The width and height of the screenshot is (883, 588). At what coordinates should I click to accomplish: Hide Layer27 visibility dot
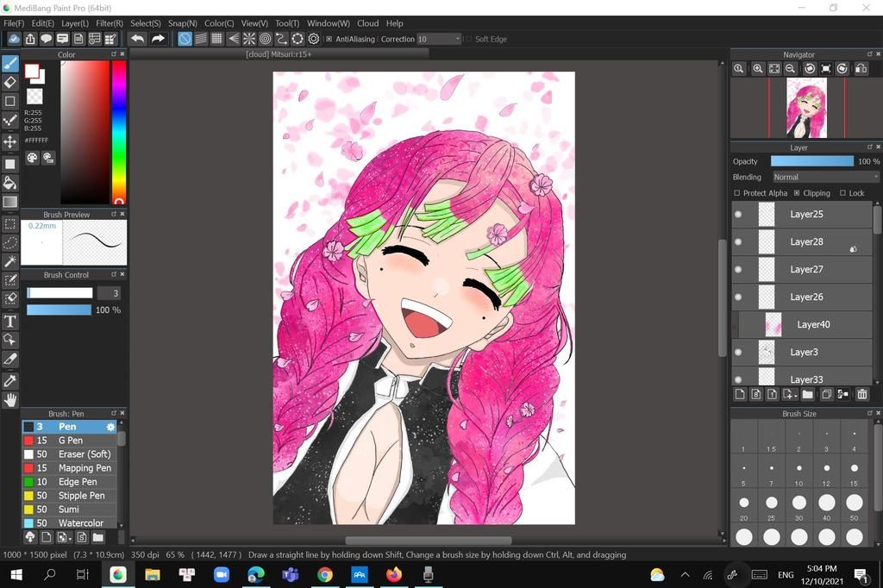coord(738,269)
